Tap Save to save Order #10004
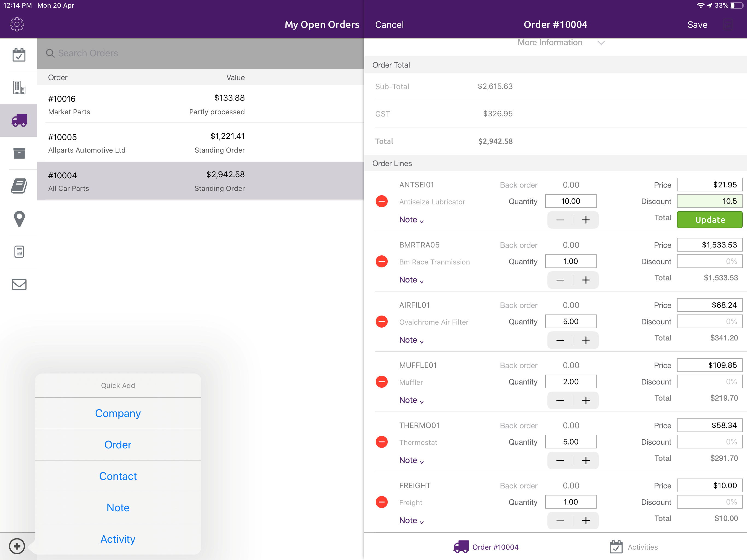 coord(697,24)
